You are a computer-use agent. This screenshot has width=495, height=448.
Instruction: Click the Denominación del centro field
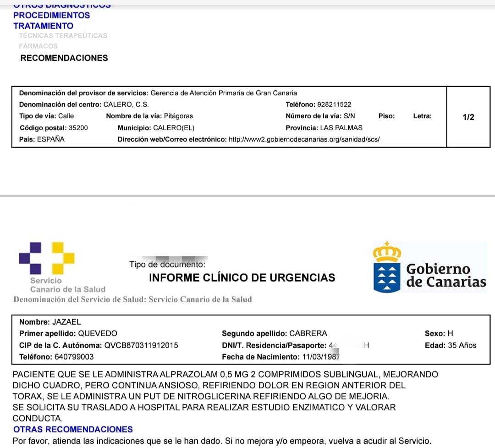tap(83, 105)
